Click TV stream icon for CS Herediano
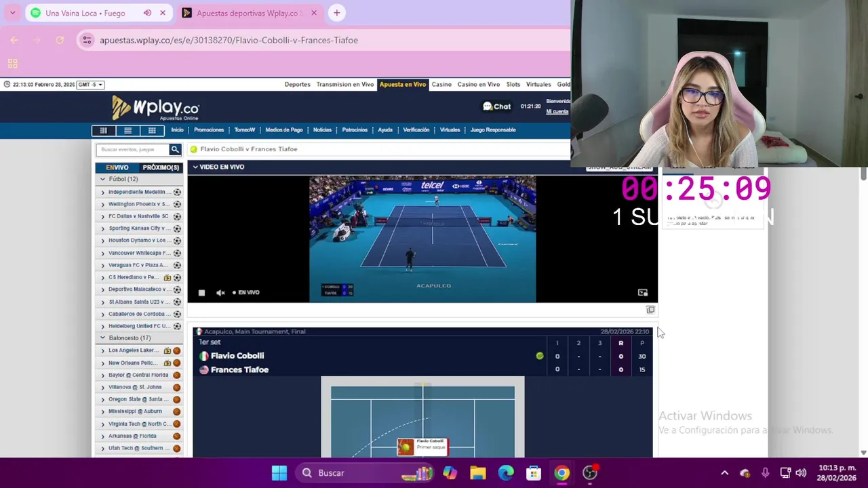Viewport: 868px width, 488px height. point(167,277)
